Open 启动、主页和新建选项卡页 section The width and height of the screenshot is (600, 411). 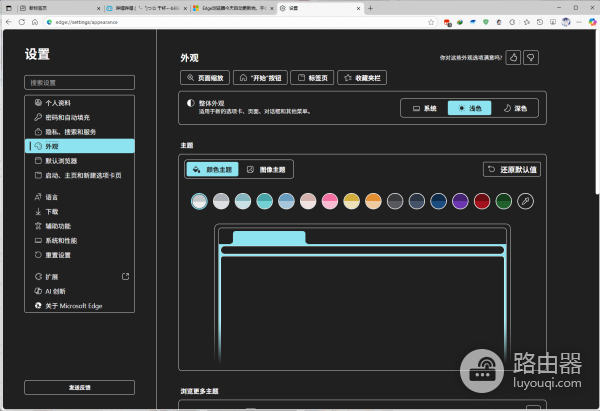click(x=80, y=175)
